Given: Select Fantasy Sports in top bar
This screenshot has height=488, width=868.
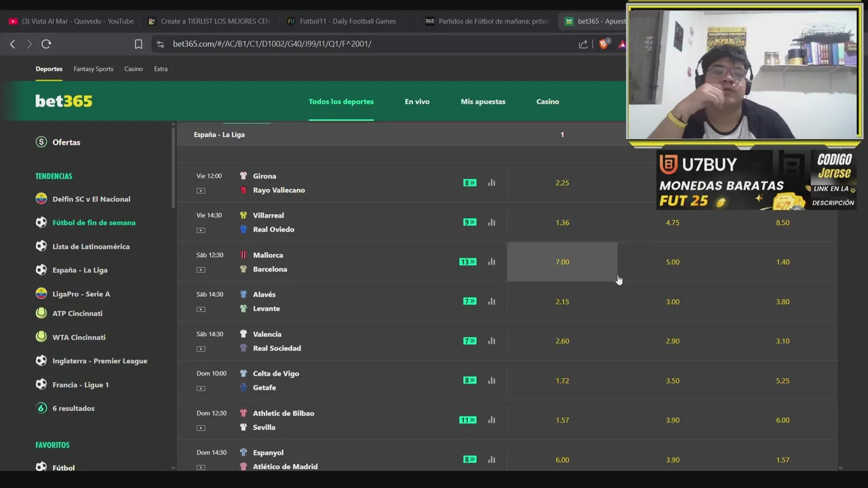Looking at the screenshot, I should click(x=94, y=69).
